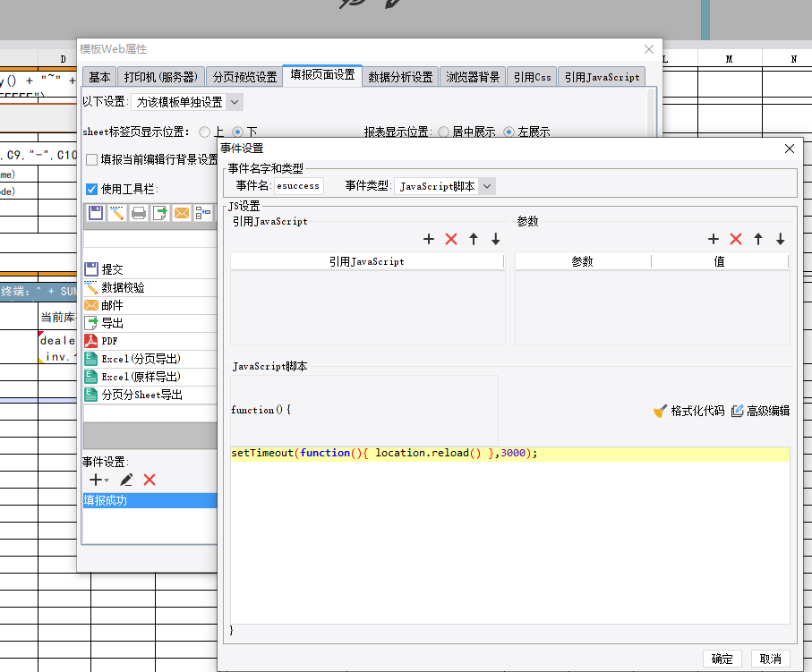Image resolution: width=812 pixels, height=672 pixels.
Task: Add a new 引用JavaScript entry with plus icon
Action: tap(429, 239)
